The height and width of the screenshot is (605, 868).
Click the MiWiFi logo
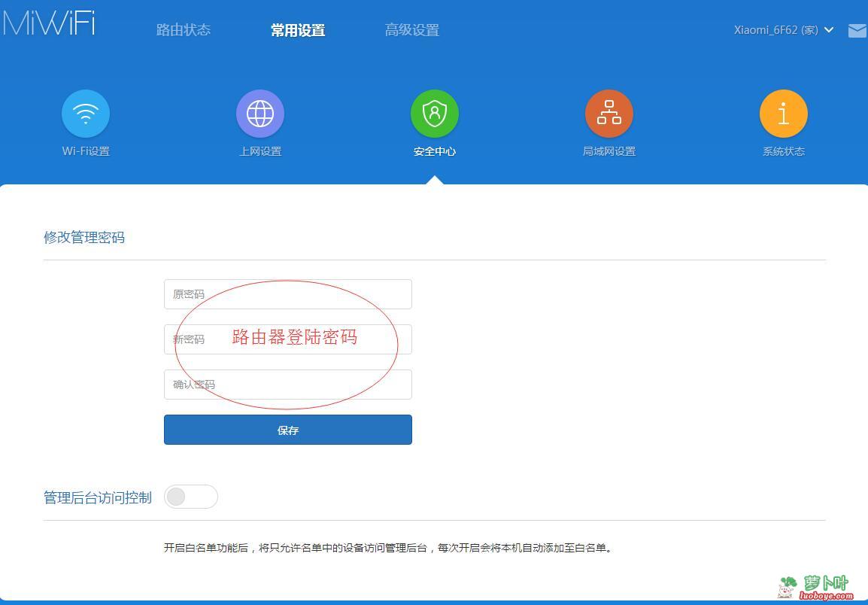click(x=49, y=24)
